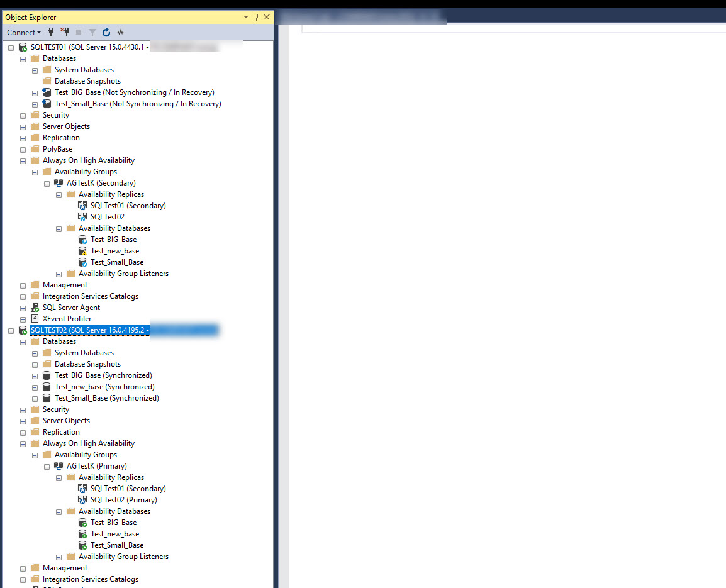Select the Databases folder under SQLTEST01

tap(59, 58)
